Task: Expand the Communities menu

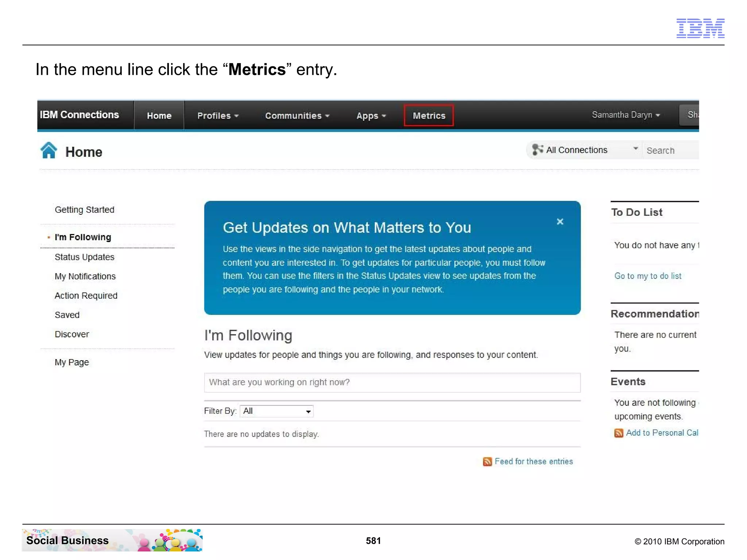Action: (x=297, y=116)
